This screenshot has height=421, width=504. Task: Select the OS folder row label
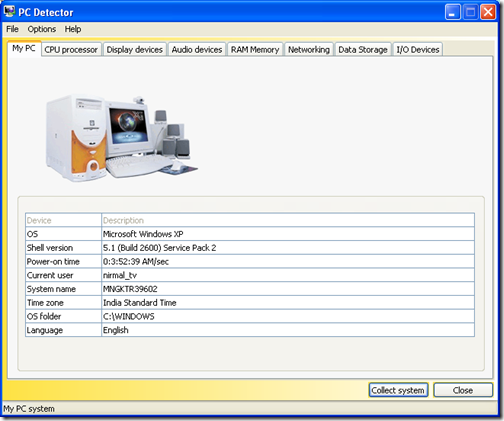point(63,316)
